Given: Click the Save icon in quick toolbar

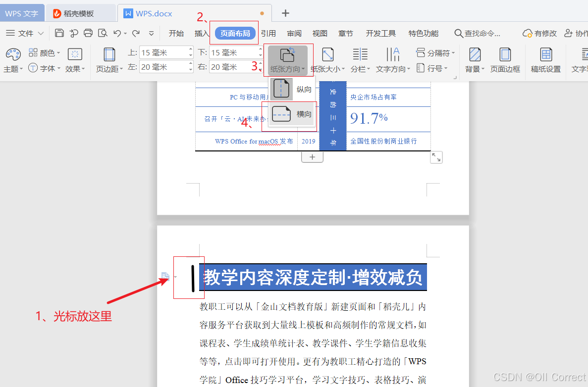Looking at the screenshot, I should tap(59, 33).
